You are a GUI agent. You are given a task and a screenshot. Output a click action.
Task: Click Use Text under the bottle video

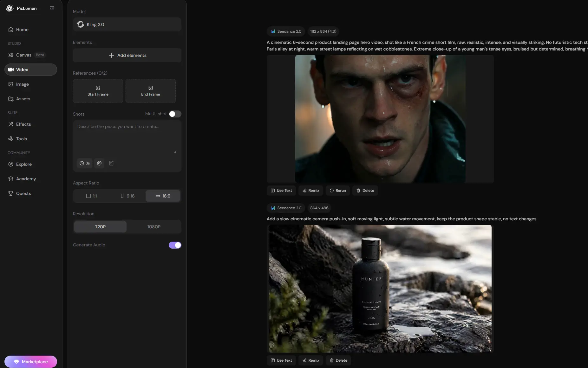click(281, 360)
